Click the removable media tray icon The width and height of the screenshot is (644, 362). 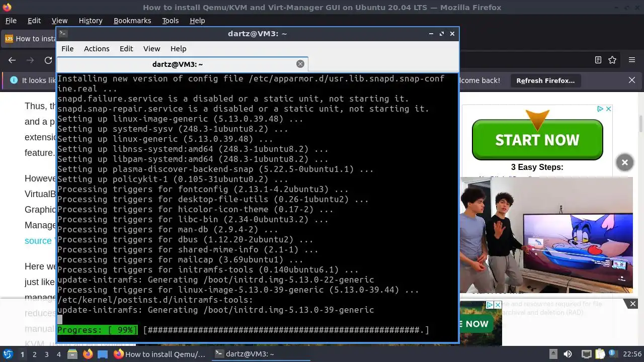click(553, 354)
